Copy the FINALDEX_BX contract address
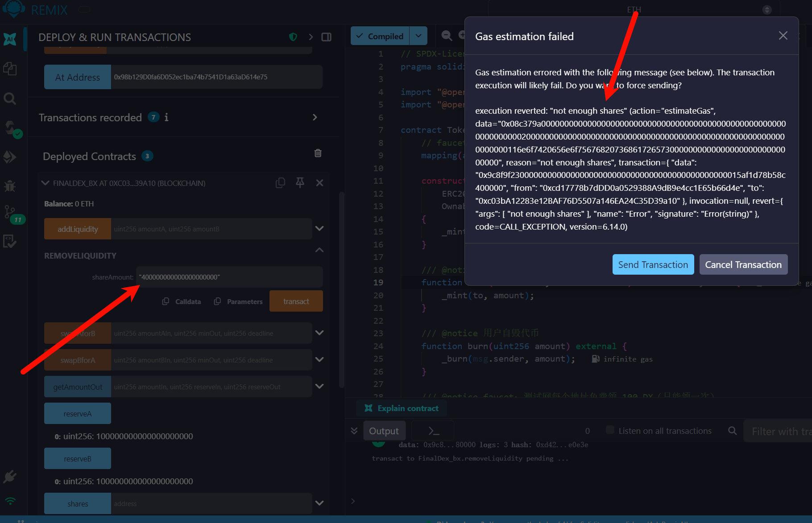This screenshot has height=523, width=812. (280, 183)
